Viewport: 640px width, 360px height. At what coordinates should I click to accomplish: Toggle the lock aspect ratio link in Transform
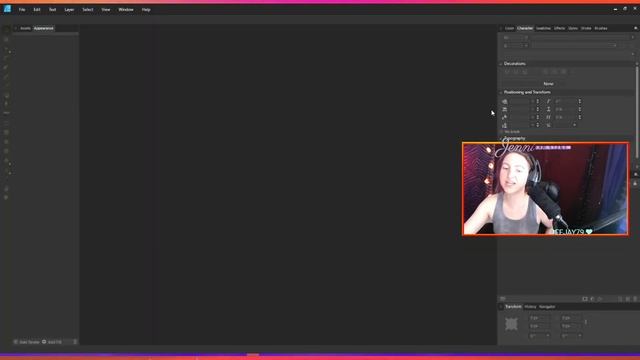coord(586,322)
